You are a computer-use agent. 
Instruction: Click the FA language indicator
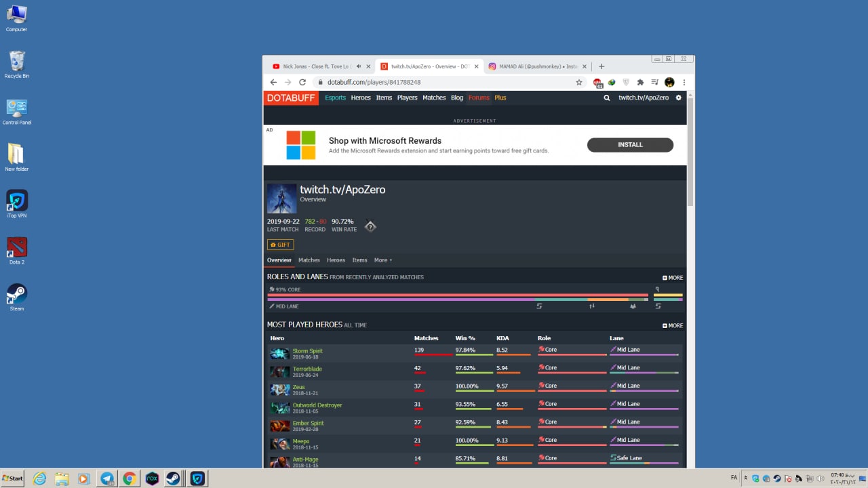tap(734, 478)
